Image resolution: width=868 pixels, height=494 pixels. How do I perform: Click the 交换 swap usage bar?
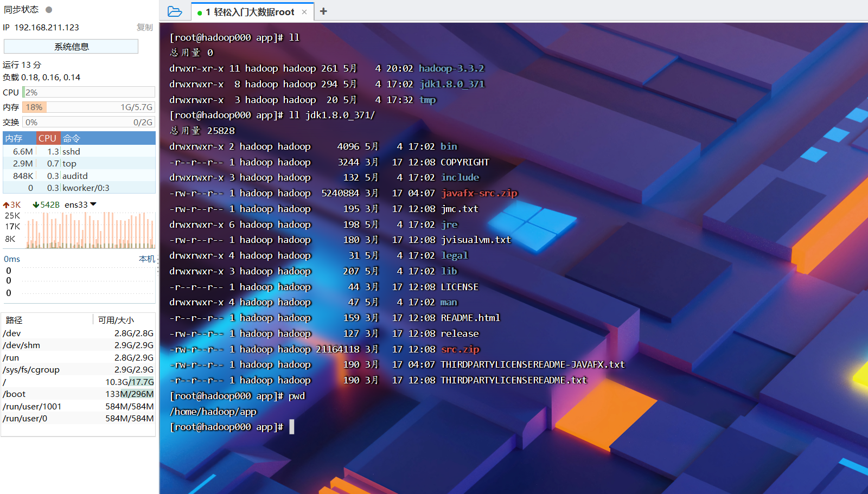88,121
